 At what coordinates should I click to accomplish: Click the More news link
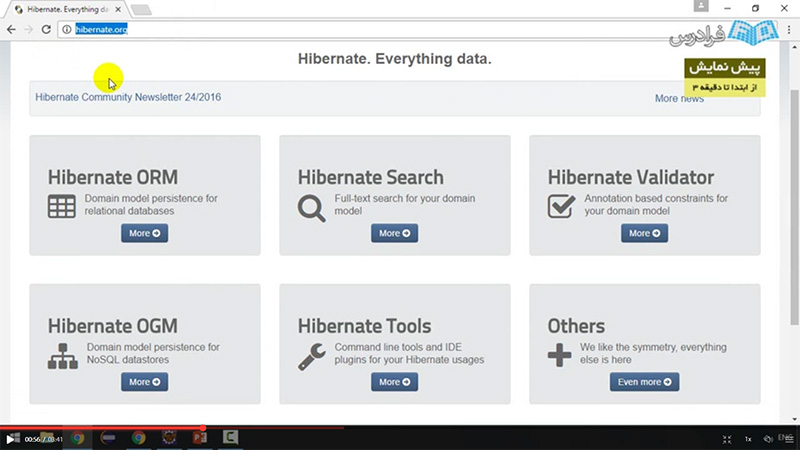[679, 99]
